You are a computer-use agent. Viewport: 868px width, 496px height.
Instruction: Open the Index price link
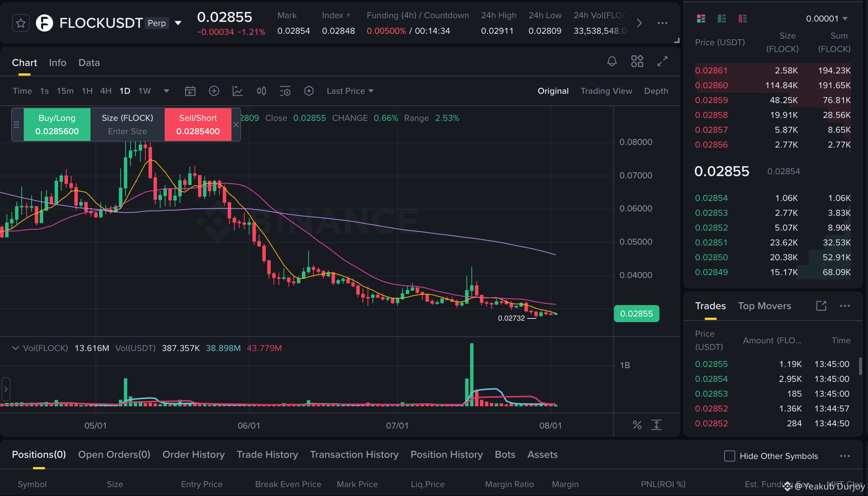point(336,15)
